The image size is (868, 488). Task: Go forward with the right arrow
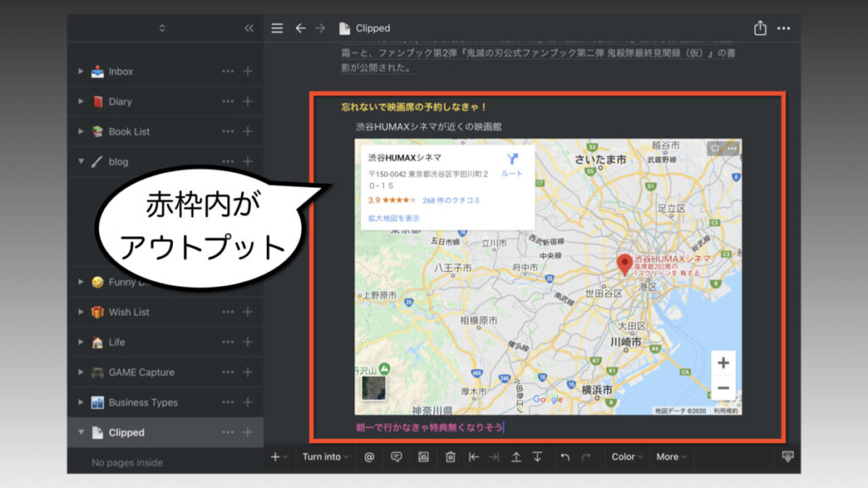click(x=320, y=28)
